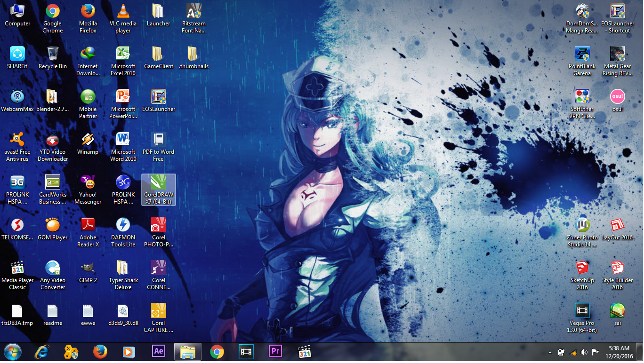Select the blender-2.7 folder icon
This screenshot has height=363, width=644.
[53, 101]
